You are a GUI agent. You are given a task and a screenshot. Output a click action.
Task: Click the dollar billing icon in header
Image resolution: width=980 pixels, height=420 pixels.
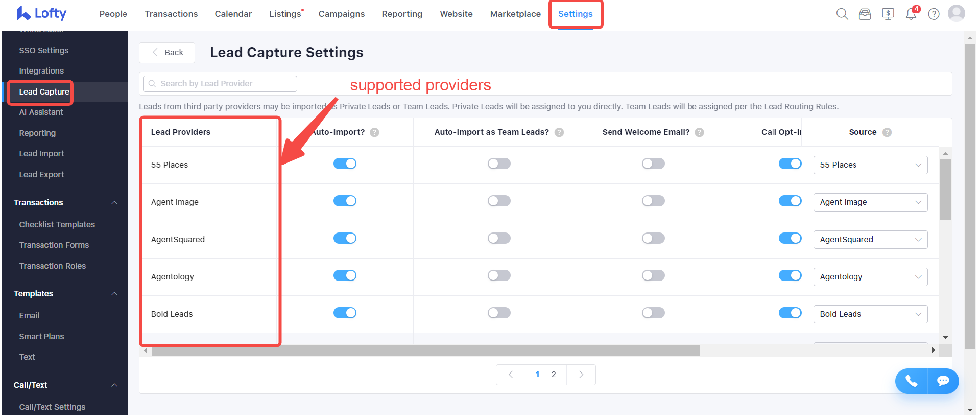coord(888,14)
